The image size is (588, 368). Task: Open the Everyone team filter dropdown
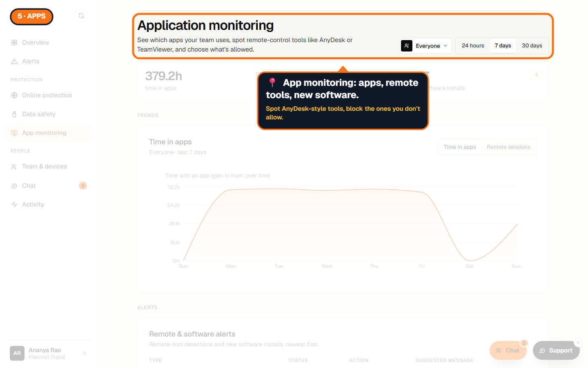point(425,46)
